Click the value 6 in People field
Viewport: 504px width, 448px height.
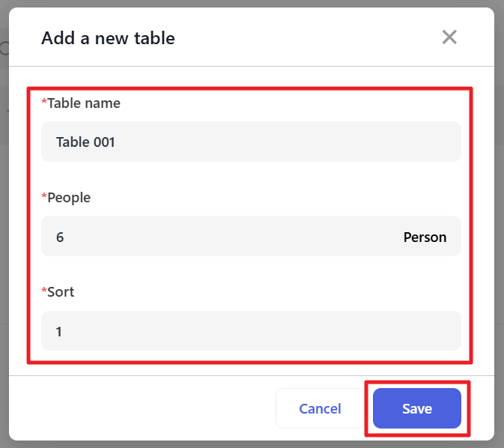[60, 237]
